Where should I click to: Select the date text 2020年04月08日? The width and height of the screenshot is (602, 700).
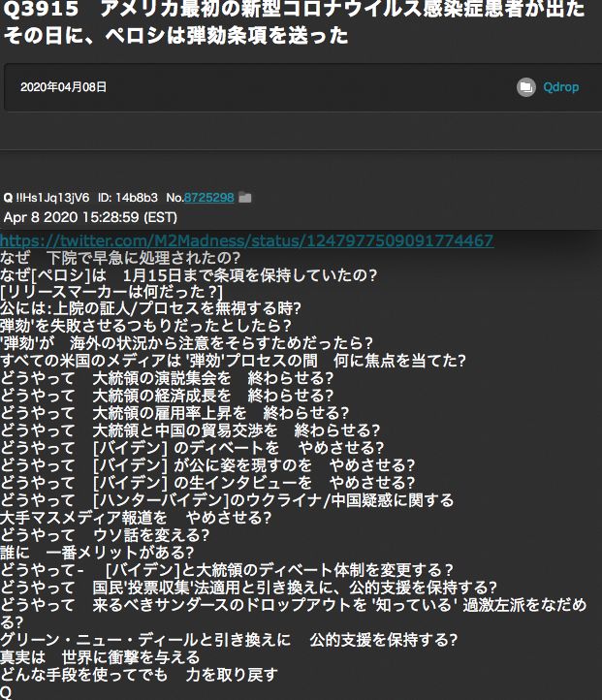(63, 87)
